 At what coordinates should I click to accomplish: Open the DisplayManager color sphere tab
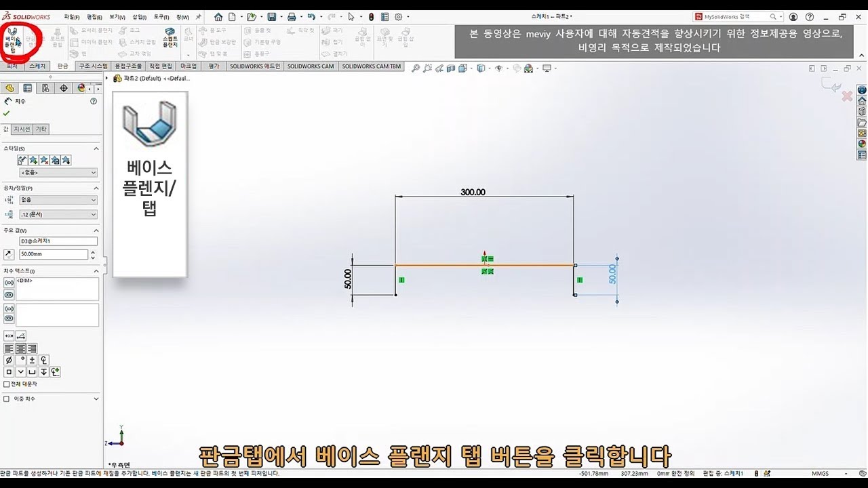click(x=81, y=88)
